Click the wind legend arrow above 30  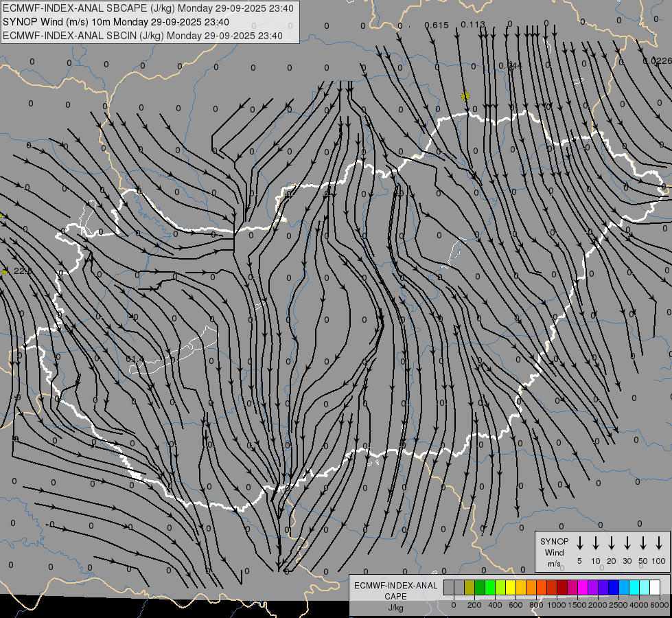(627, 543)
